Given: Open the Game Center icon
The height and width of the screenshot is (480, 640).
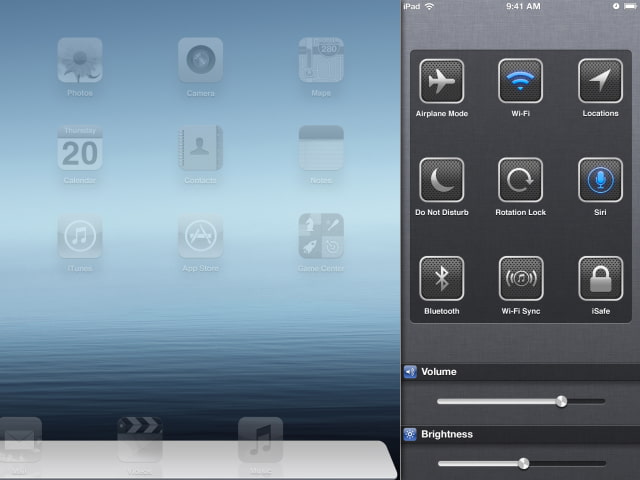Looking at the screenshot, I should tap(321, 236).
